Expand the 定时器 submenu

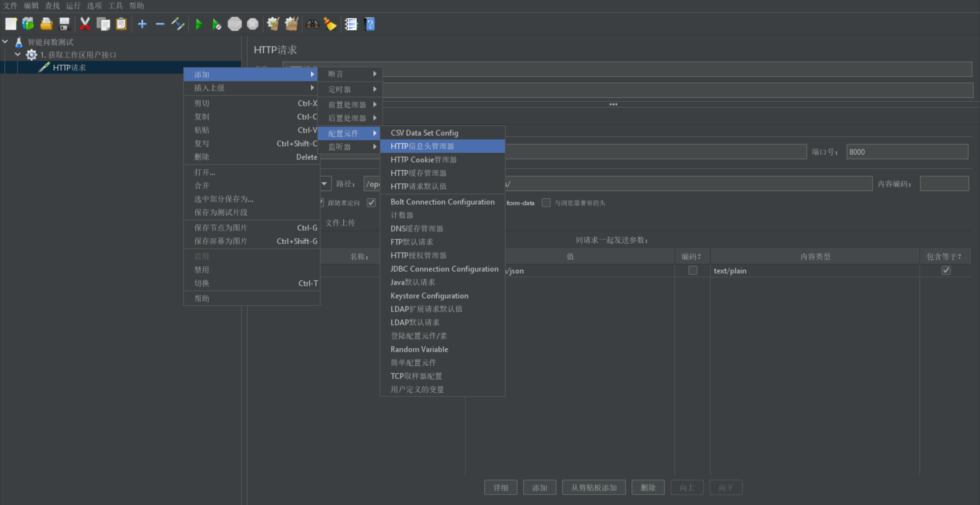tap(350, 89)
